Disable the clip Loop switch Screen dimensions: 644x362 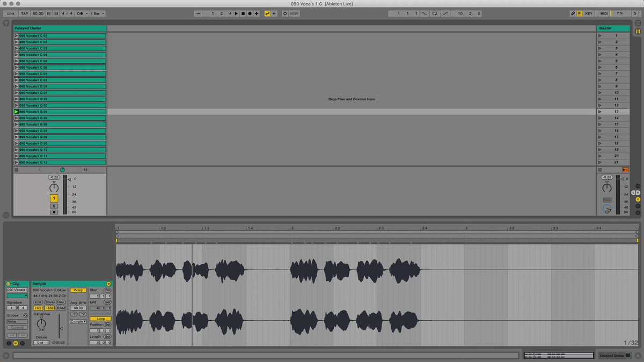pyautogui.click(x=100, y=319)
